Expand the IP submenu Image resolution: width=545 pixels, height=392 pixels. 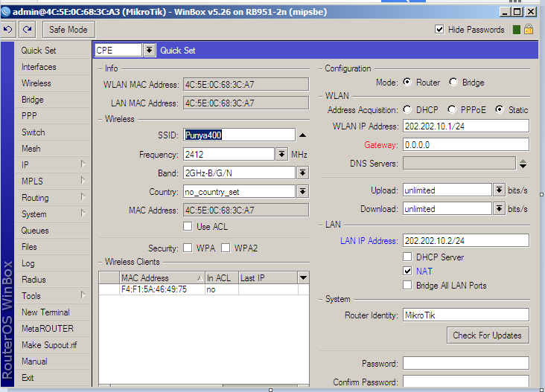(x=83, y=164)
